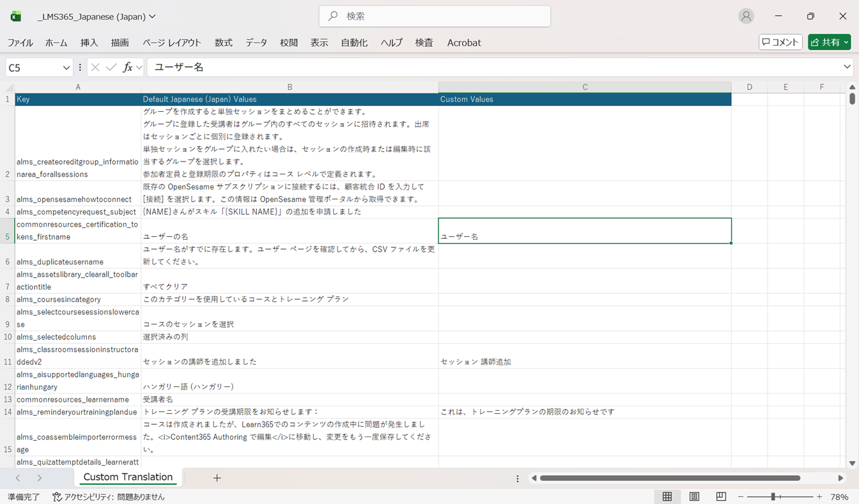Click cell alms_selectedcolumns
The height and width of the screenshot is (504, 859).
(78, 337)
